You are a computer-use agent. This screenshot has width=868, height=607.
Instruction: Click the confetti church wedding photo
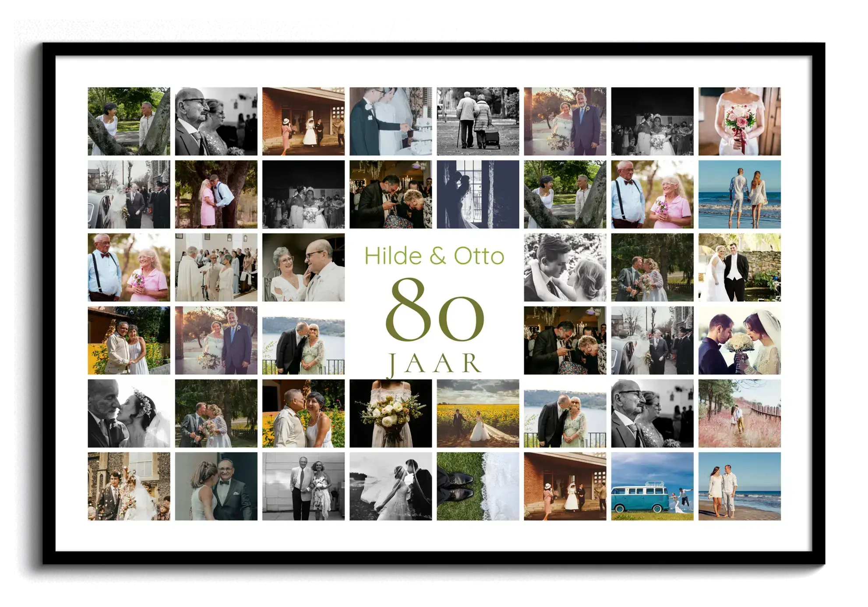pos(129,486)
